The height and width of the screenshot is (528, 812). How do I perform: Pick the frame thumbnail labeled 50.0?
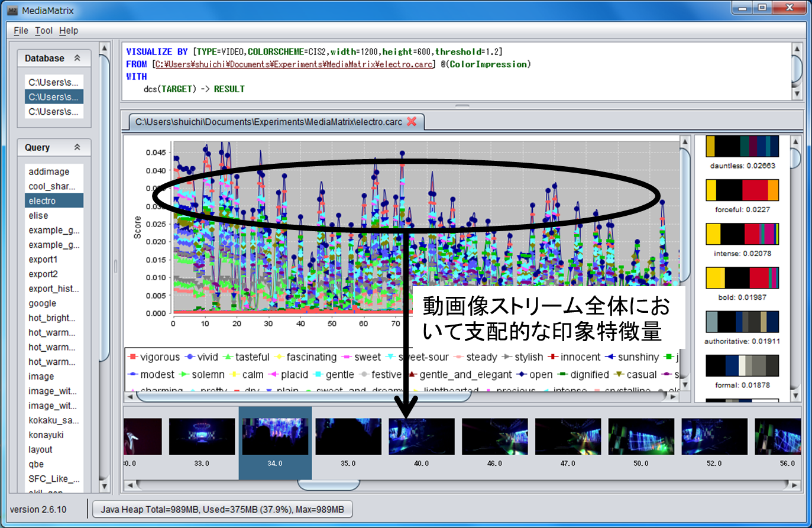click(641, 437)
